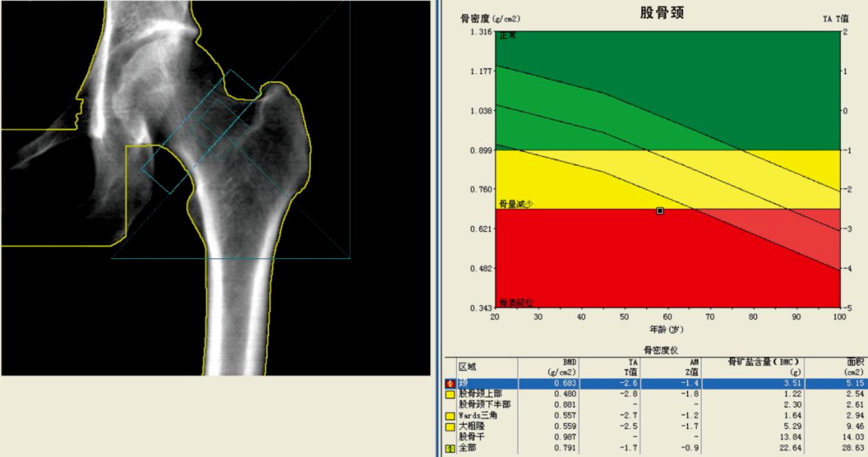Click the icon beside 全部 row

pyautogui.click(x=450, y=449)
